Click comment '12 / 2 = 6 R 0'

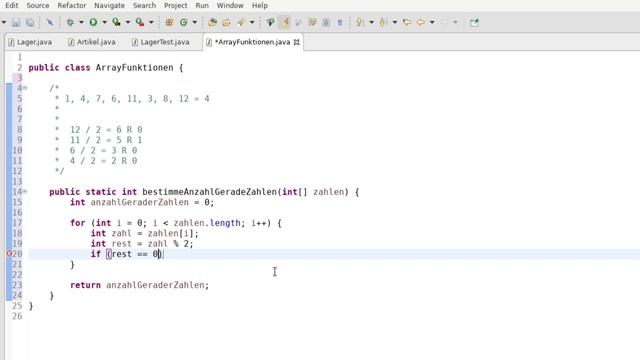tap(106, 130)
